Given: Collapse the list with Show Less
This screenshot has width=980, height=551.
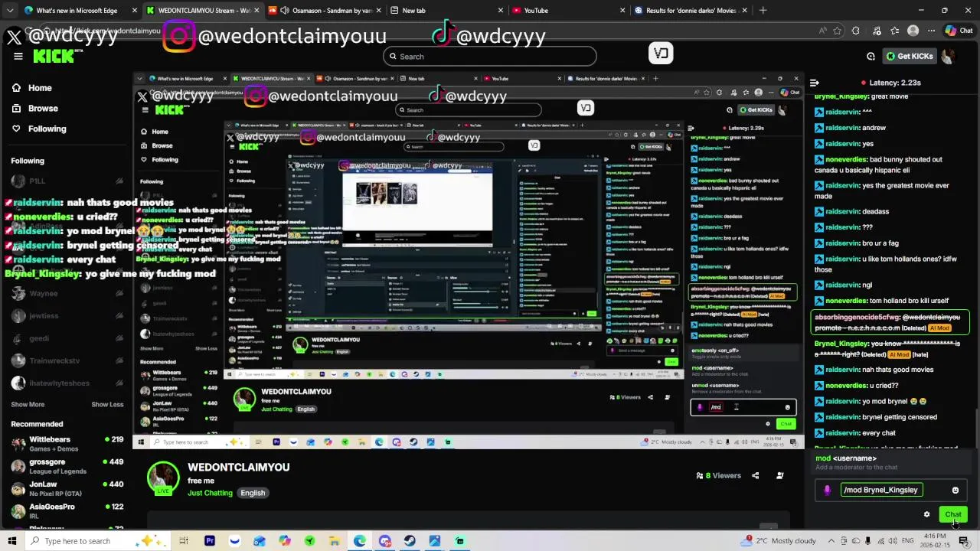Looking at the screenshot, I should click(x=107, y=404).
